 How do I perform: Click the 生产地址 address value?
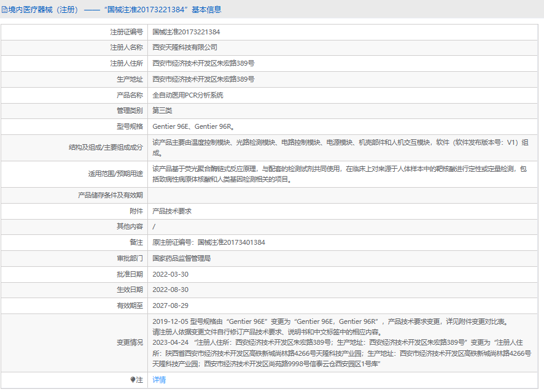pyautogui.click(x=203, y=79)
